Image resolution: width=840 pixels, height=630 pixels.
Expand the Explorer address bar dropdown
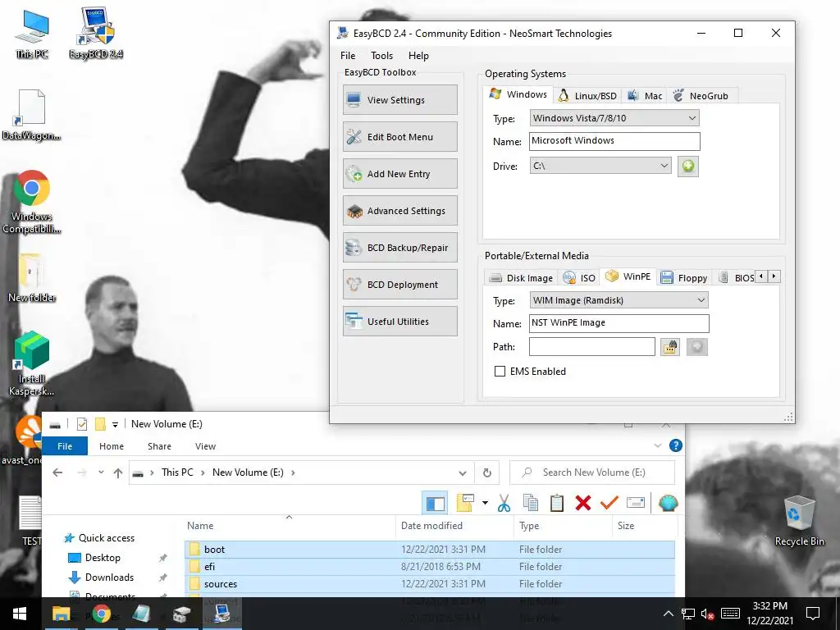pyautogui.click(x=463, y=472)
